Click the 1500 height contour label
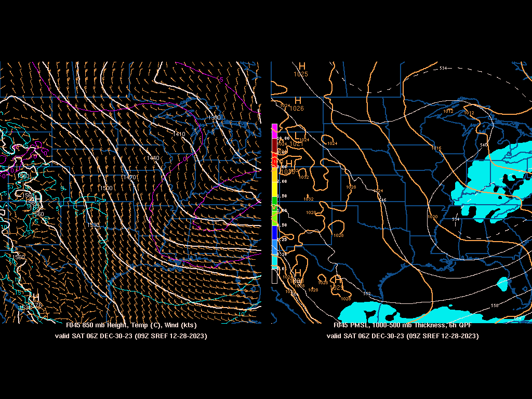Screen dimensions: 532x399 coord(107,188)
